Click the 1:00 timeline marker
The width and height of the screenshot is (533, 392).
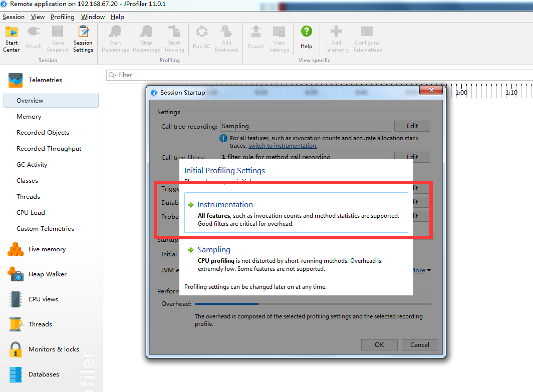(461, 93)
